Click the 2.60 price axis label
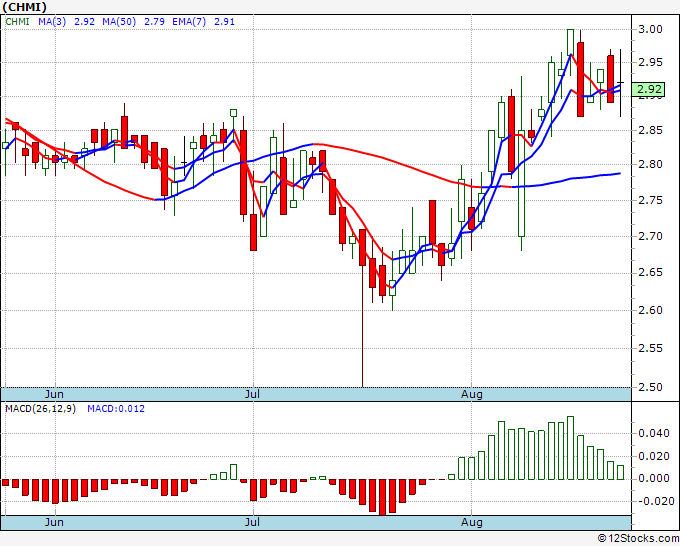Viewport: 680px width, 546px height. (651, 310)
